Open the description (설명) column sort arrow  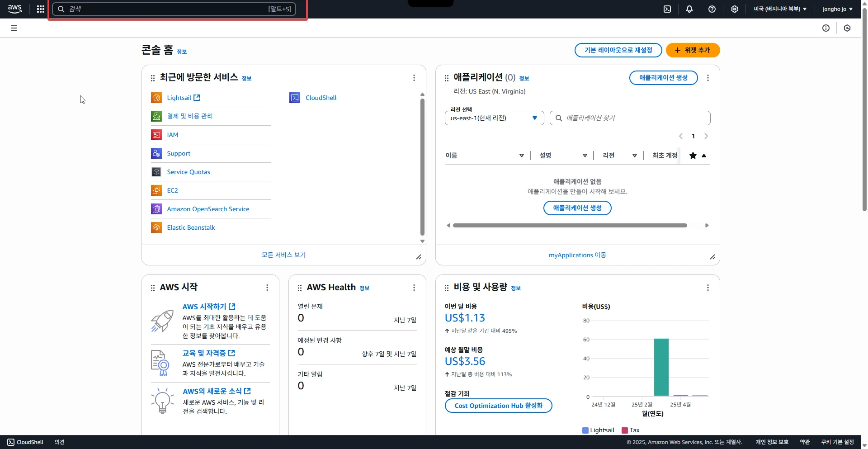coord(585,156)
